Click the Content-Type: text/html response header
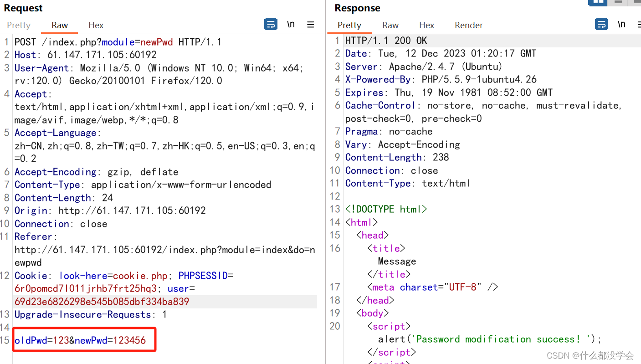This screenshot has width=641, height=364. 408,183
